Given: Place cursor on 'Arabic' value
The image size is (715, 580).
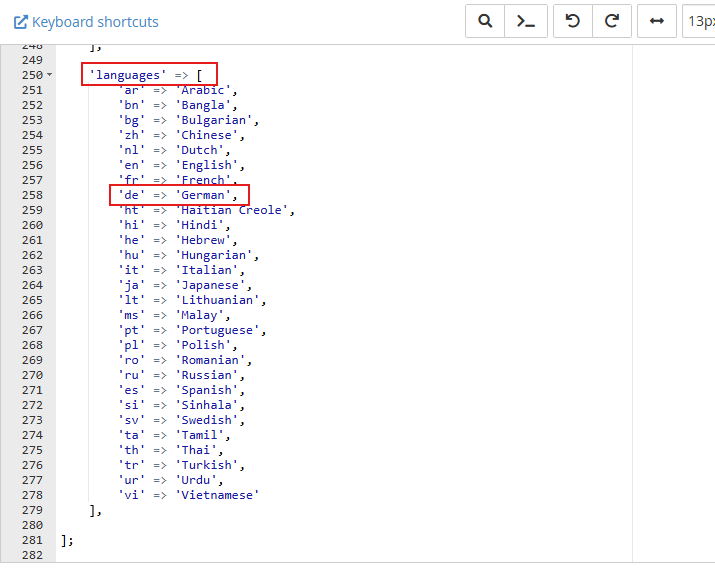Looking at the screenshot, I should pos(206,90).
